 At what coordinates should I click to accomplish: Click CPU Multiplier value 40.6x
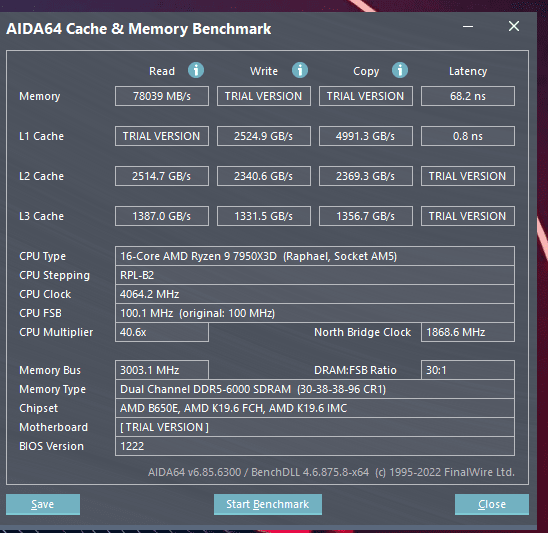point(162,332)
